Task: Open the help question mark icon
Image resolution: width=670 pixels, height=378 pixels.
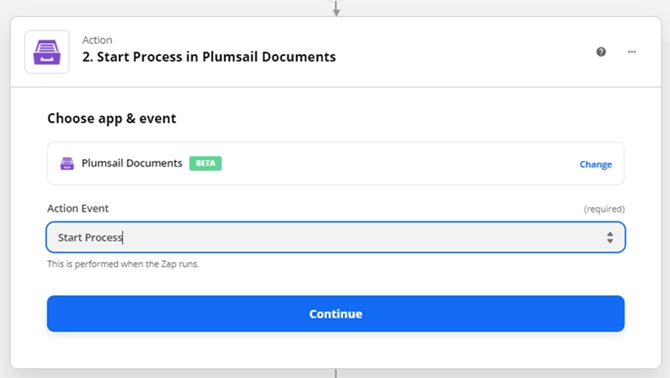Action: (x=601, y=52)
